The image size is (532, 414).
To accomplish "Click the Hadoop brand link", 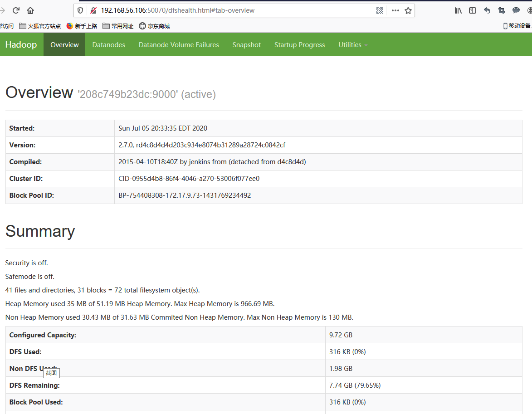I will click(21, 45).
